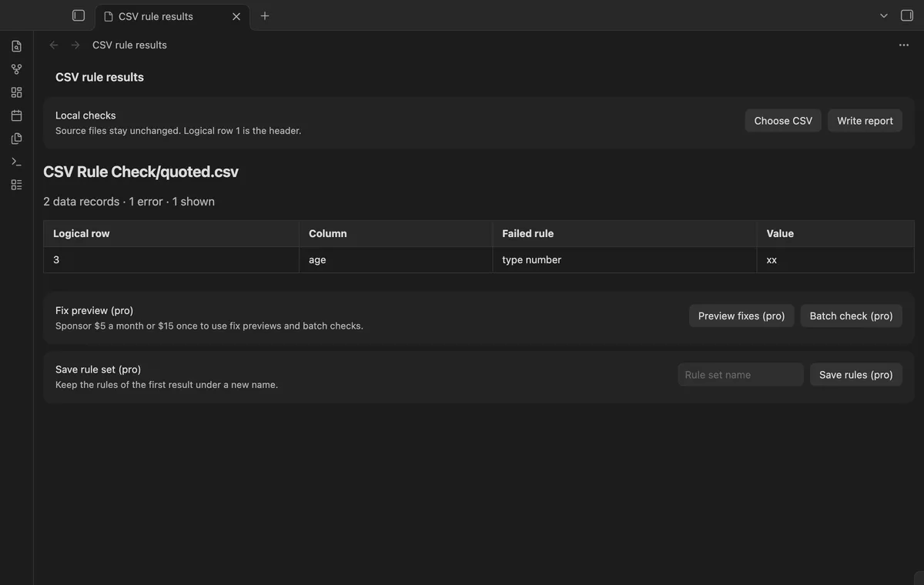This screenshot has width=924, height=585.
Task: Select the 'age' column cell
Action: 396,260
